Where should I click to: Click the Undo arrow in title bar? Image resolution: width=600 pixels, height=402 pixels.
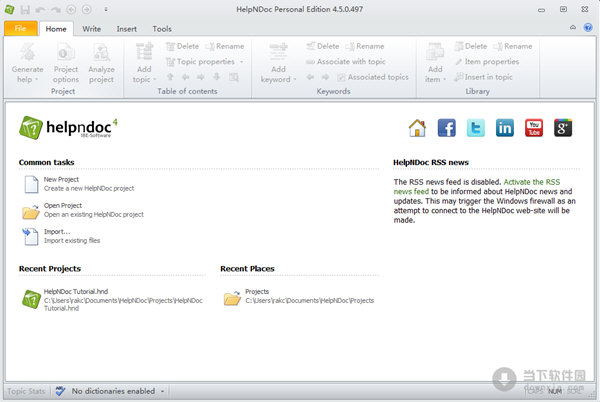pos(41,10)
